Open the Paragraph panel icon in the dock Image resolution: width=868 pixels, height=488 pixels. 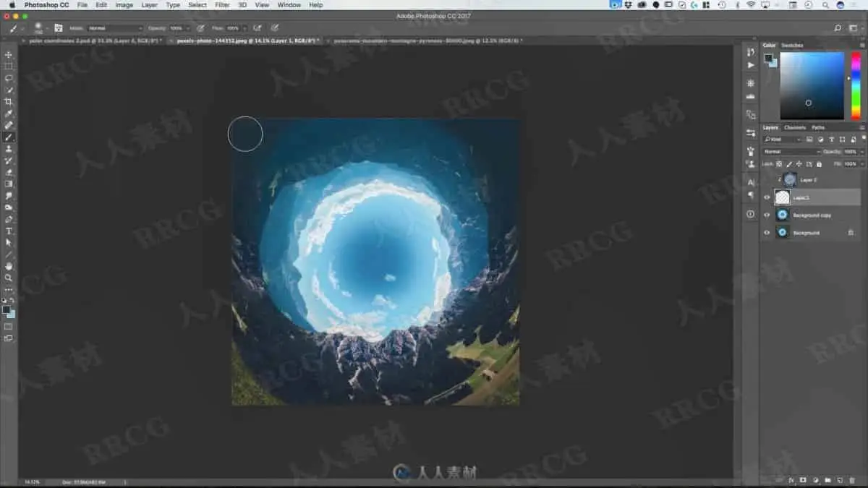[750, 195]
